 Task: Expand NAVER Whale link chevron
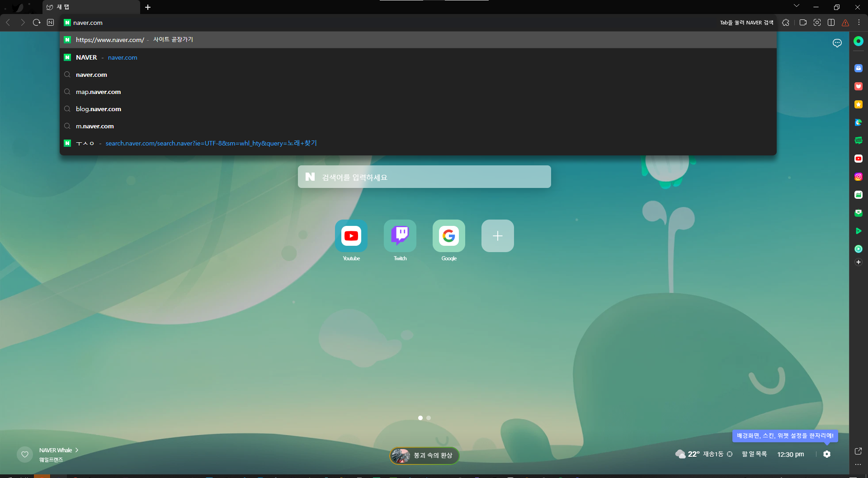(77, 450)
